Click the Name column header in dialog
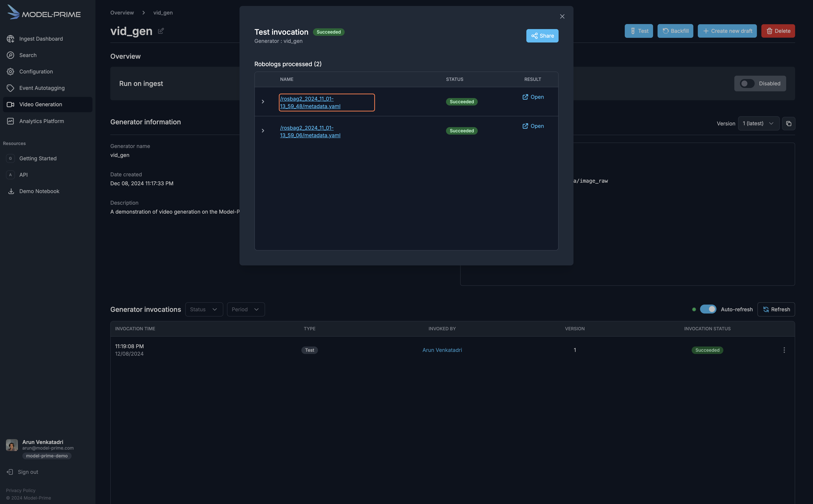 coord(287,79)
